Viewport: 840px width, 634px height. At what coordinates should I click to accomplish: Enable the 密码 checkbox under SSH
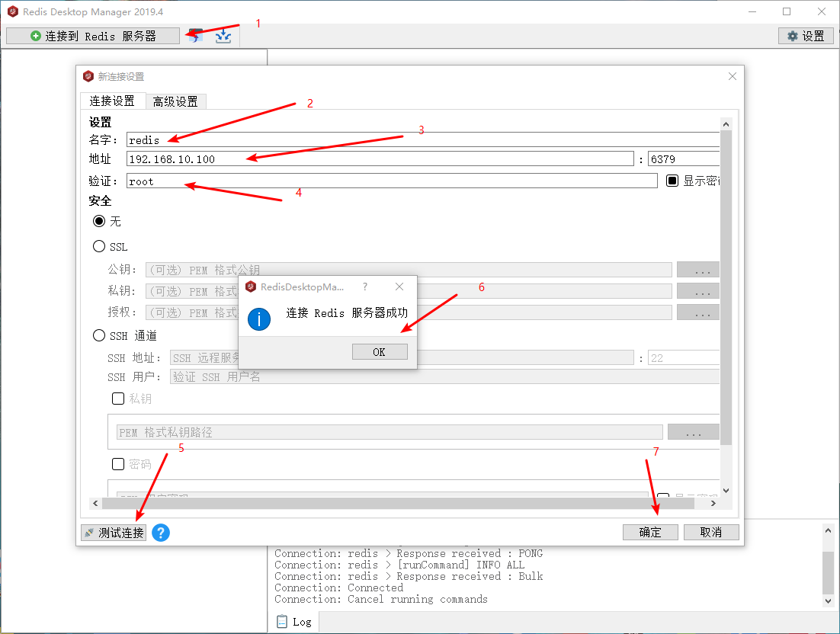(118, 464)
